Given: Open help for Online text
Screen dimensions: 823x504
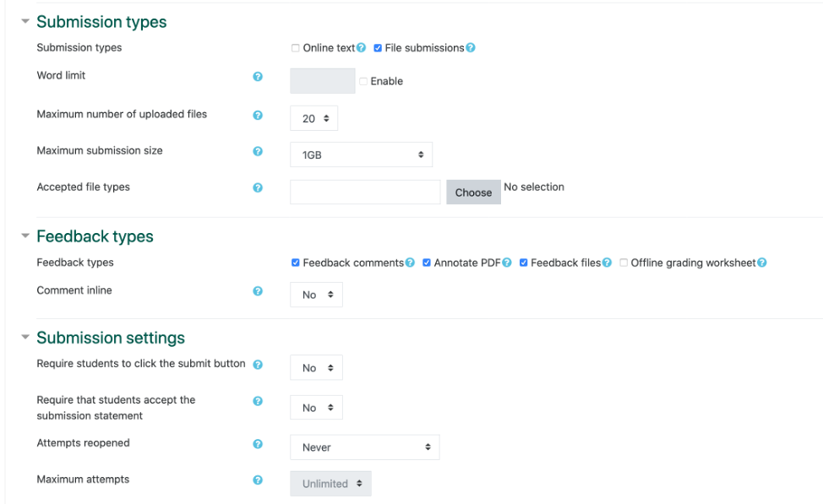Looking at the screenshot, I should pyautogui.click(x=361, y=47).
